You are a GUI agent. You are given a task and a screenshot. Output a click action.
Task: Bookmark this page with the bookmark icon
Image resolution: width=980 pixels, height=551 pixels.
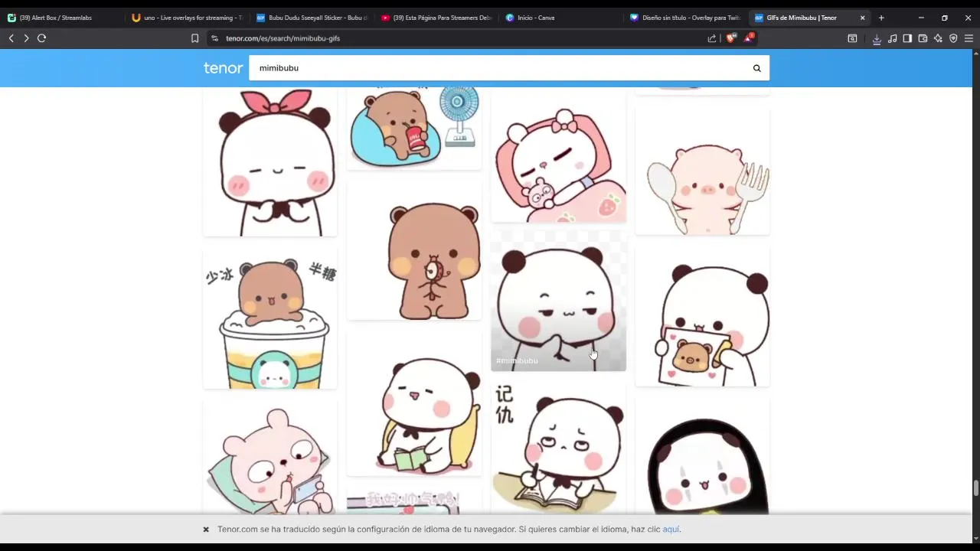(194, 38)
